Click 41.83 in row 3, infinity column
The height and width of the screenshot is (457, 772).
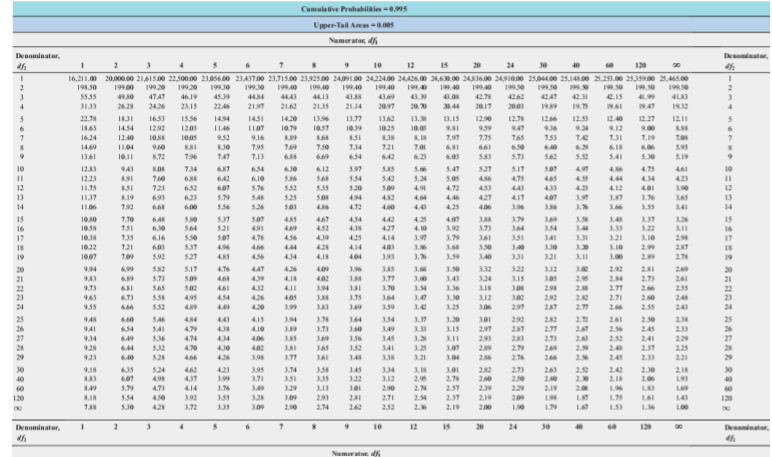click(x=680, y=97)
